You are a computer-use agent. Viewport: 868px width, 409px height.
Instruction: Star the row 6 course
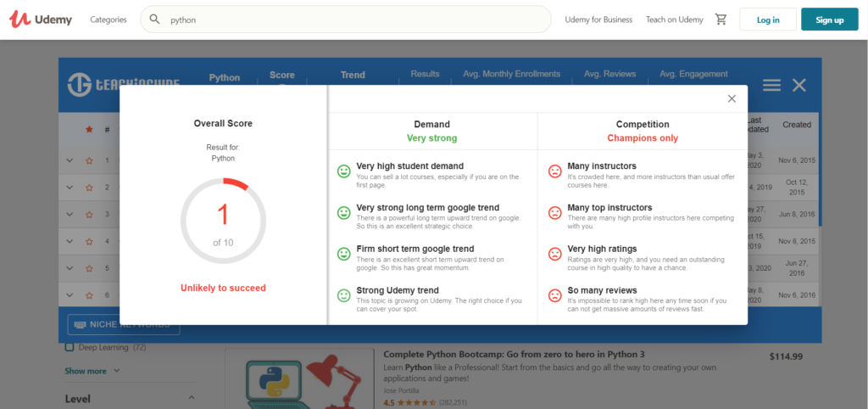(89, 294)
